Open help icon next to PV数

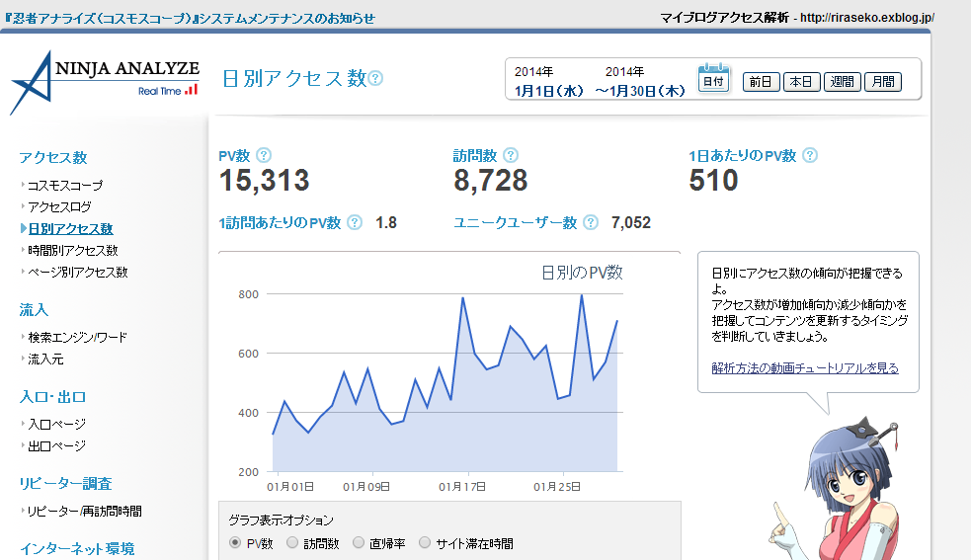pyautogui.click(x=263, y=155)
